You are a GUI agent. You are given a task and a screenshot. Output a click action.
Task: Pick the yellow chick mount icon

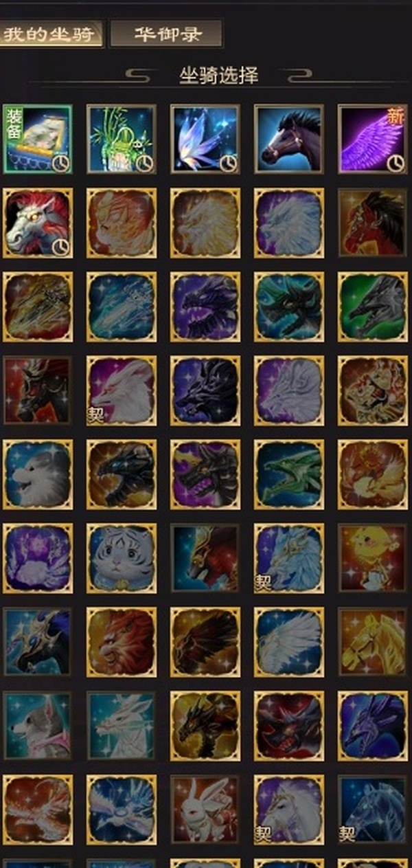(x=372, y=558)
